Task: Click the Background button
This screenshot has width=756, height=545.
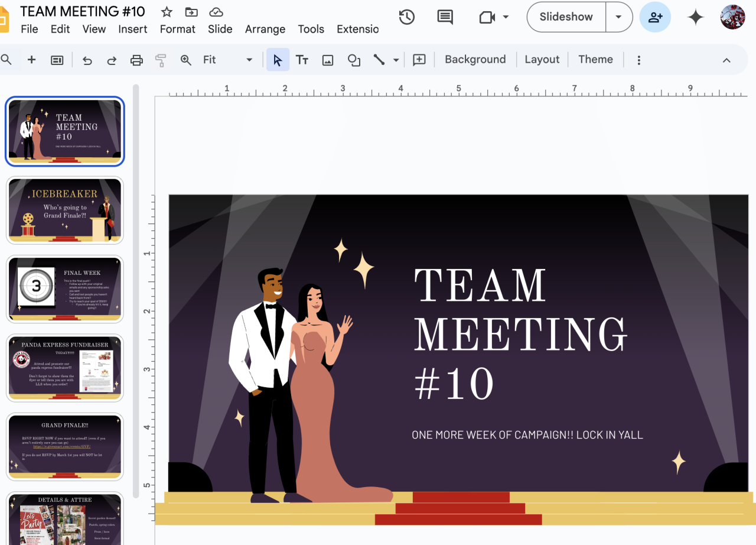Action: click(x=475, y=59)
